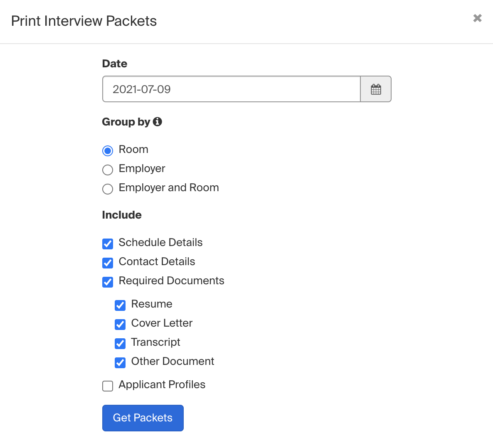
Task: Click the Applicant Profiles label
Action: click(x=162, y=384)
